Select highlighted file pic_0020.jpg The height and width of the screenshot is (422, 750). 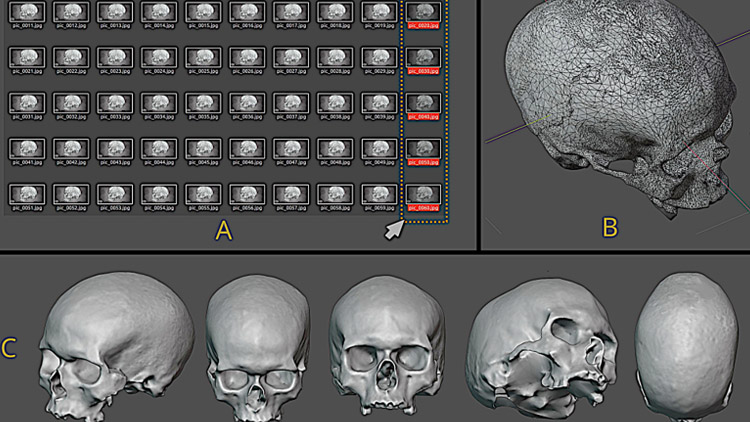[x=422, y=12]
